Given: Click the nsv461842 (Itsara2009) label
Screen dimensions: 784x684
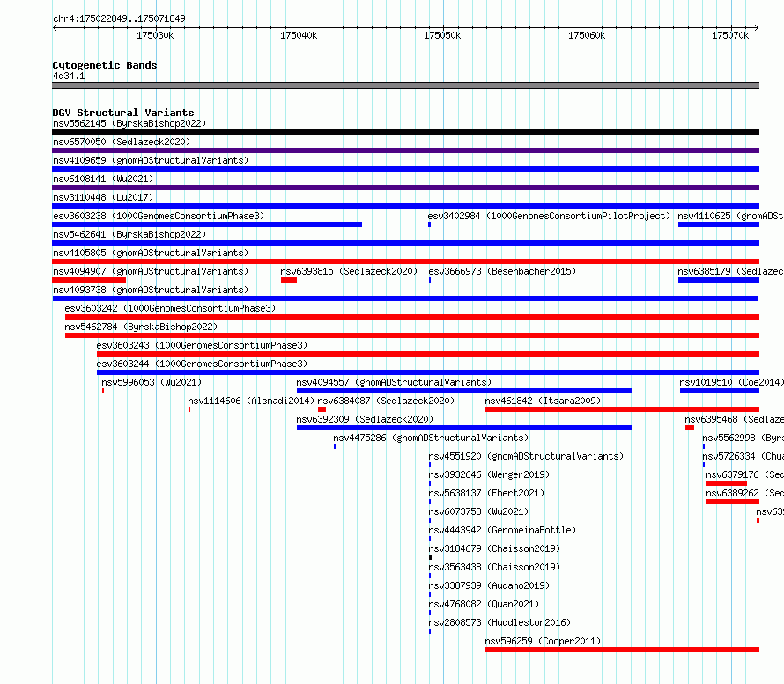Looking at the screenshot, I should 543,401.
